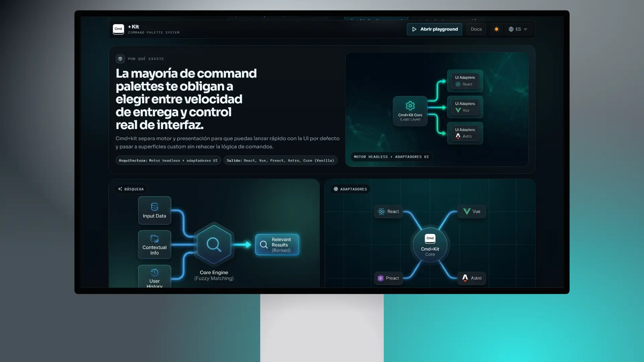
Task: Click the Cmd logo in the header
Action: click(118, 29)
